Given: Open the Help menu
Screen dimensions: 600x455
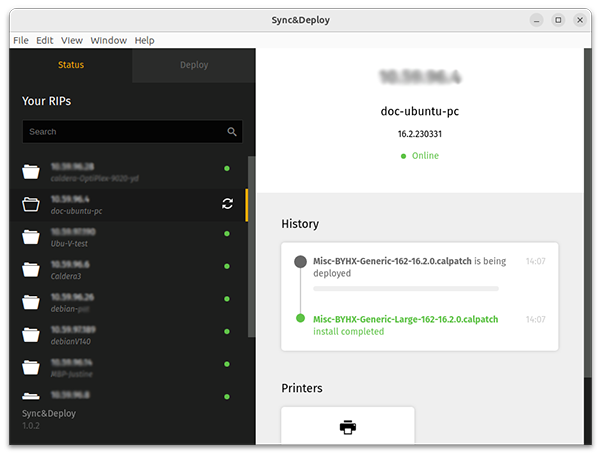Looking at the screenshot, I should click(144, 40).
